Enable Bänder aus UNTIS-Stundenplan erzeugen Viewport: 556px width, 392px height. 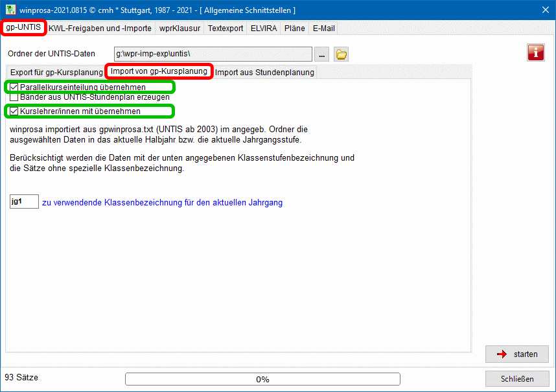click(x=14, y=97)
